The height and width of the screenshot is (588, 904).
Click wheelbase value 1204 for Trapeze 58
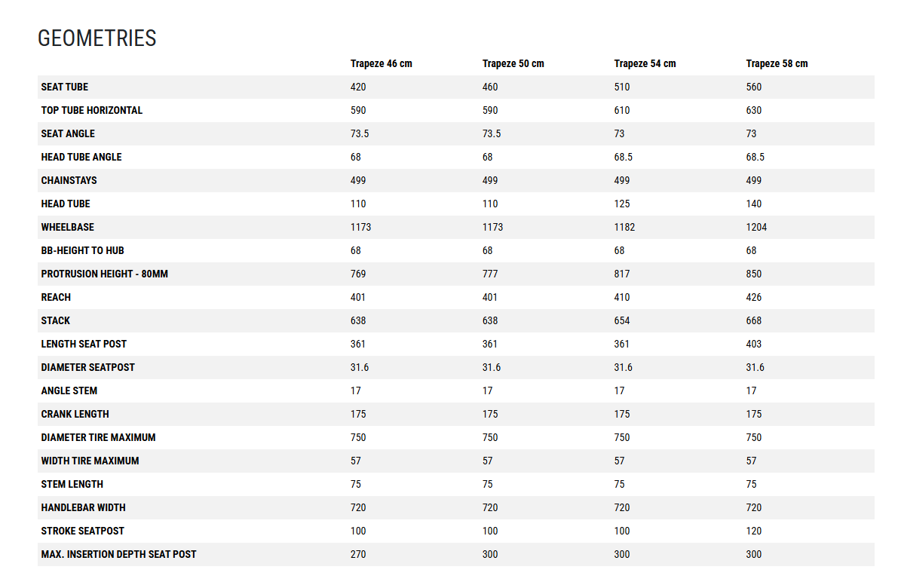tap(756, 227)
